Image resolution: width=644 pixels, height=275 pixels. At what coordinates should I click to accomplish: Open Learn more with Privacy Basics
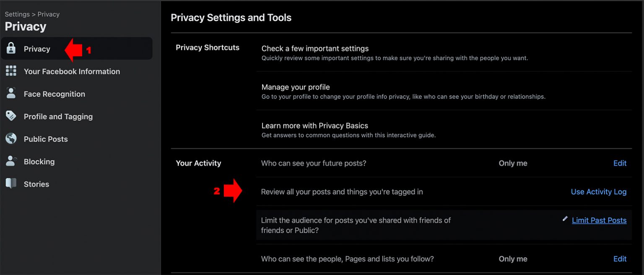click(x=314, y=125)
